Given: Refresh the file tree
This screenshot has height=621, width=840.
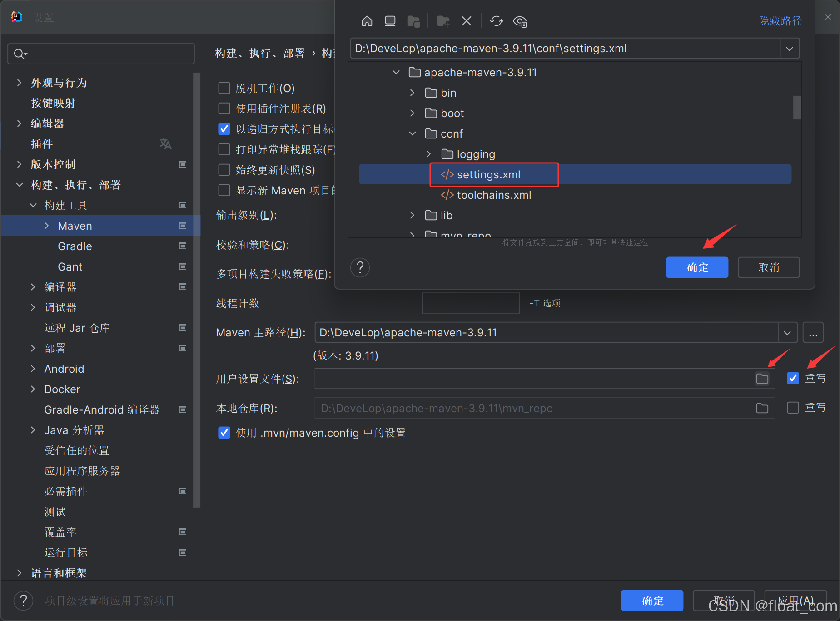Looking at the screenshot, I should pyautogui.click(x=497, y=21).
